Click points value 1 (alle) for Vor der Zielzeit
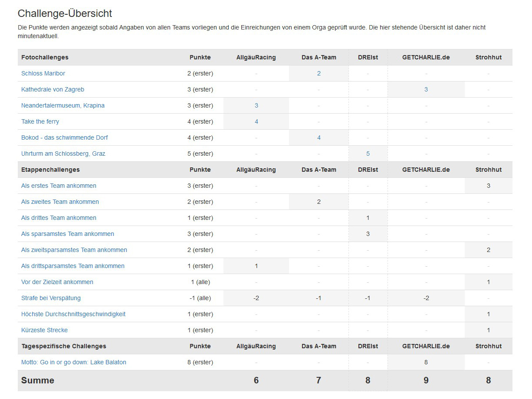The image size is (532, 399). point(200,282)
